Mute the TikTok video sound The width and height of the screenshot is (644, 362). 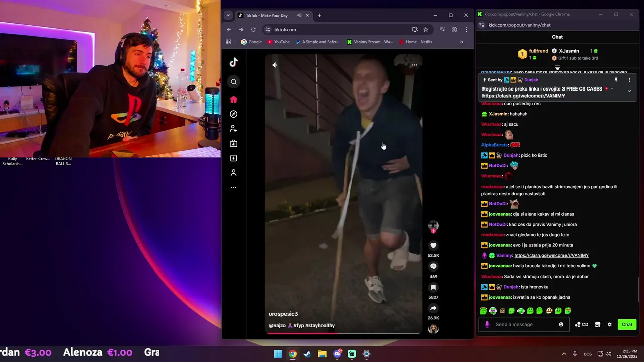click(275, 65)
